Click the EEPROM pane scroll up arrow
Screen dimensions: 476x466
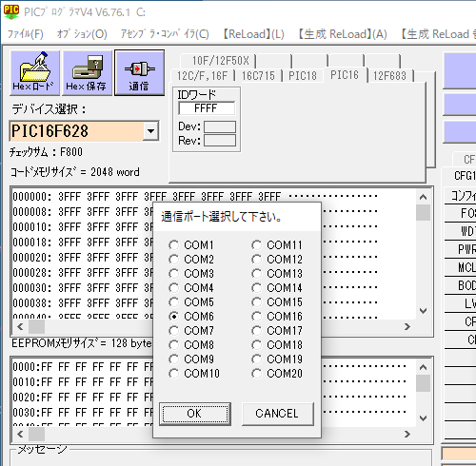click(423, 367)
